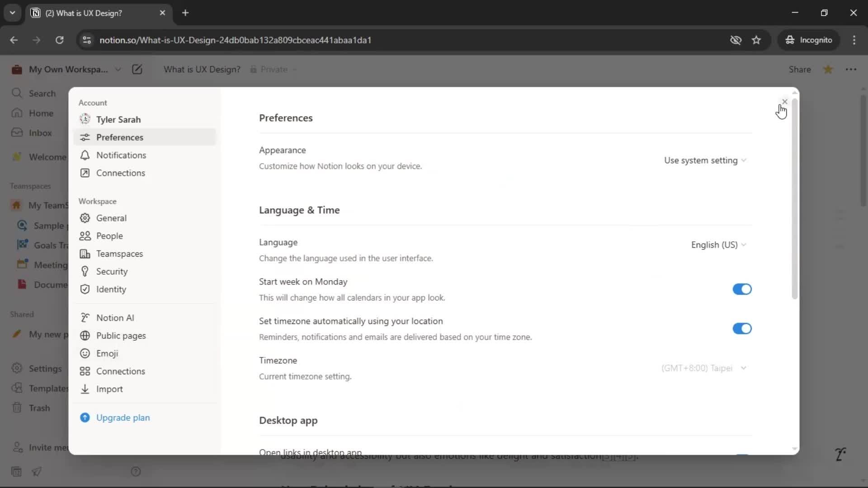
Task: Open the tab search dropdown
Action: click(x=12, y=13)
